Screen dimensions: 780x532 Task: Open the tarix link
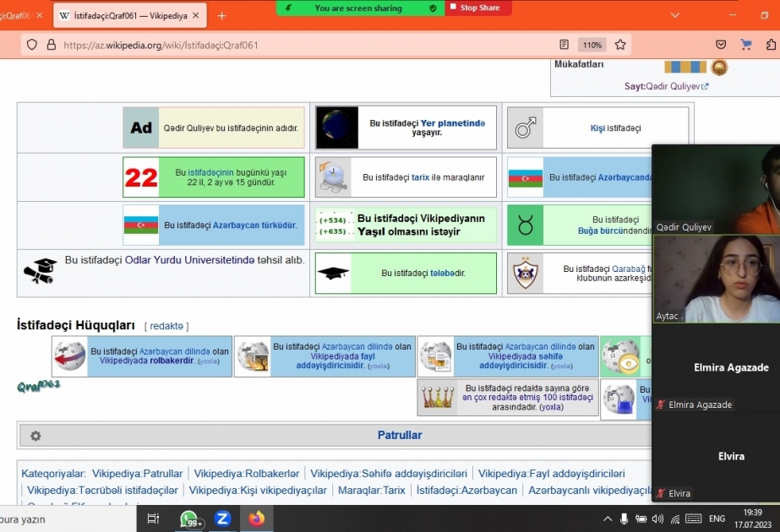[x=420, y=177]
